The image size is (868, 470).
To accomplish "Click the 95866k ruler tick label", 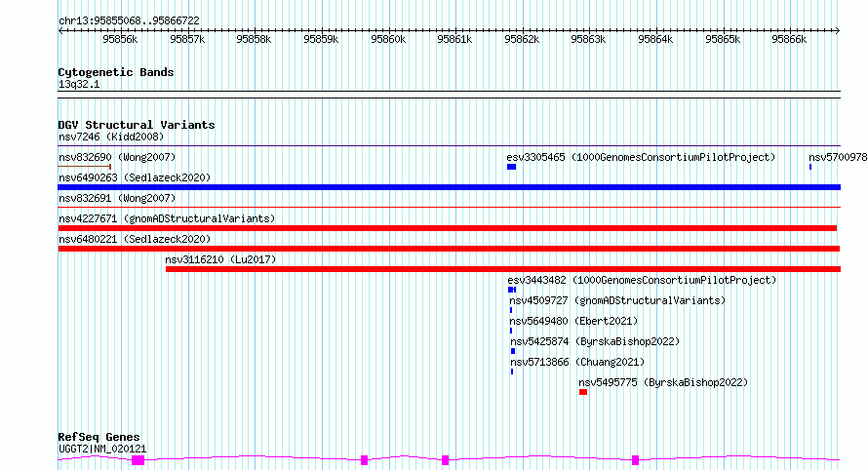I will [789, 39].
